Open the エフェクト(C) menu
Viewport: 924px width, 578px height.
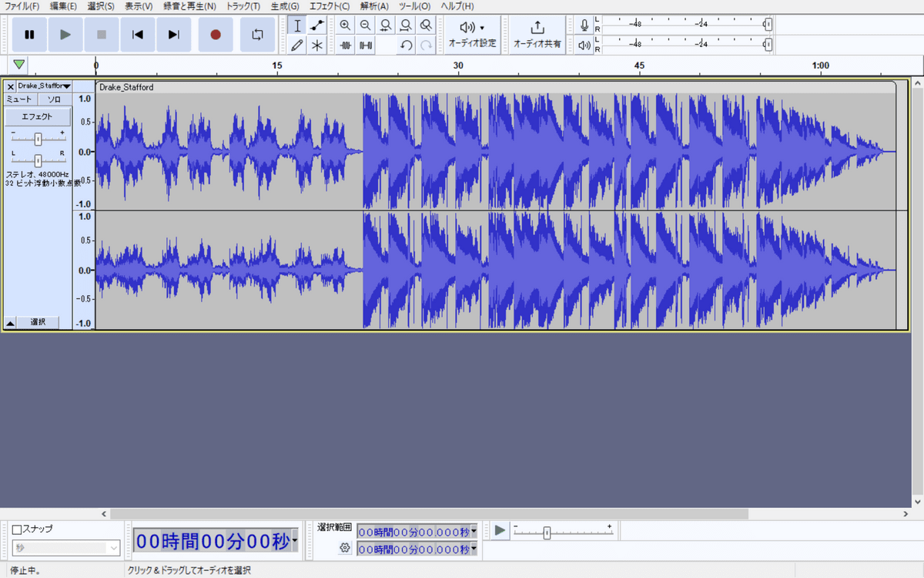click(x=329, y=6)
